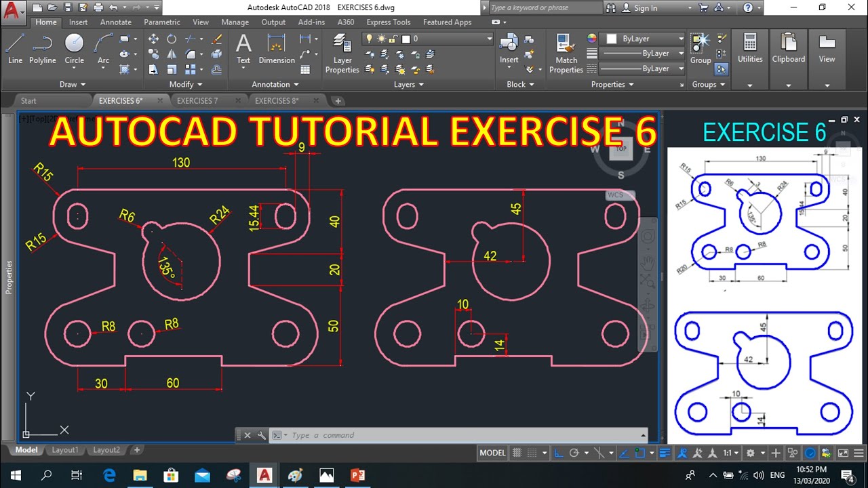Viewport: 868px width, 488px height.
Task: Choose the Move tool in Modify panel
Action: pos(153,39)
